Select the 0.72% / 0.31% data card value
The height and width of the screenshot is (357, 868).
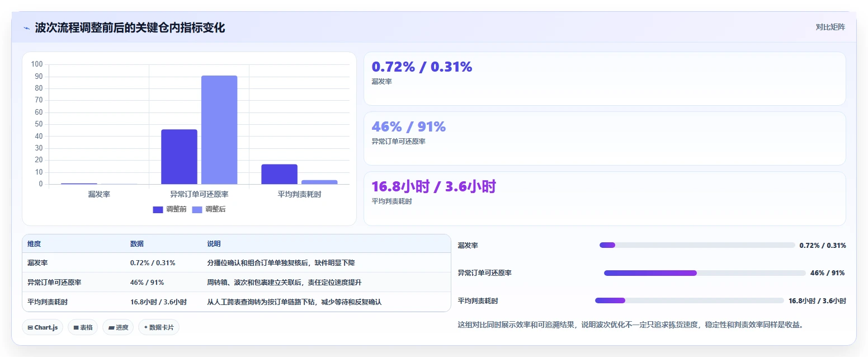422,67
